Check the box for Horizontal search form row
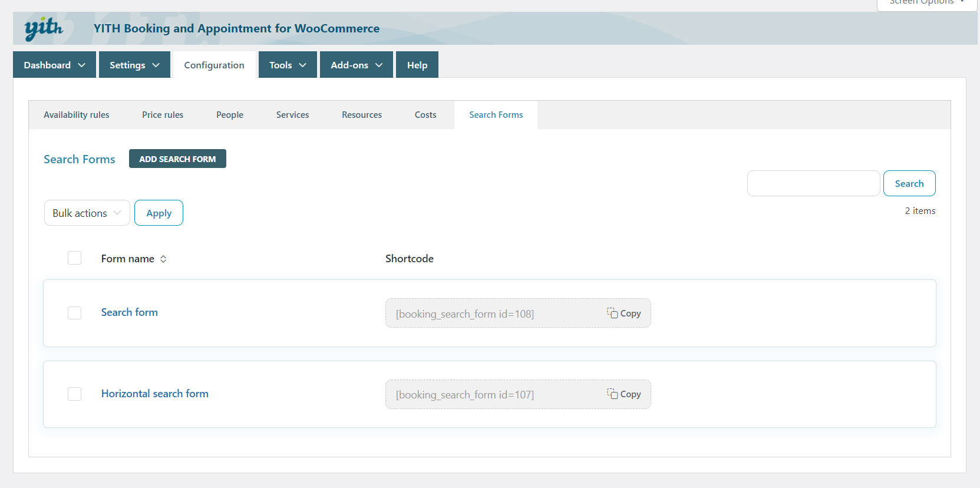 [x=74, y=394]
